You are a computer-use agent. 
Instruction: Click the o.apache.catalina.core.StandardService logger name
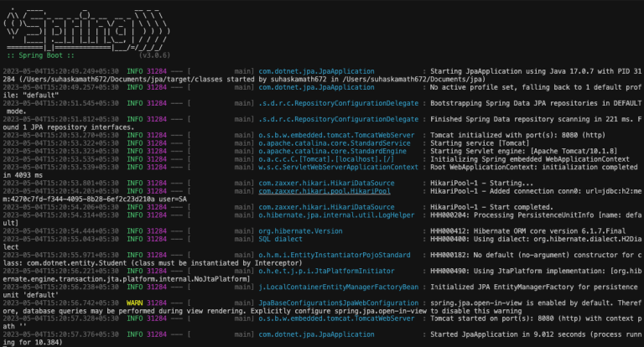335,142
